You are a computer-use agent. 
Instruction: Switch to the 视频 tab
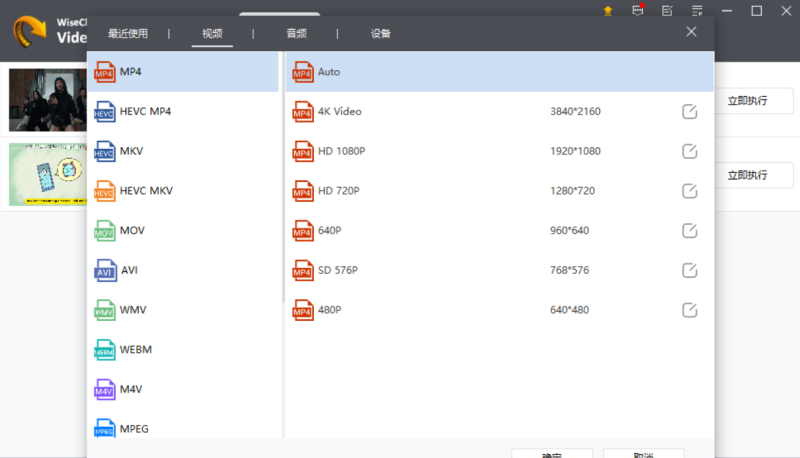click(x=212, y=33)
